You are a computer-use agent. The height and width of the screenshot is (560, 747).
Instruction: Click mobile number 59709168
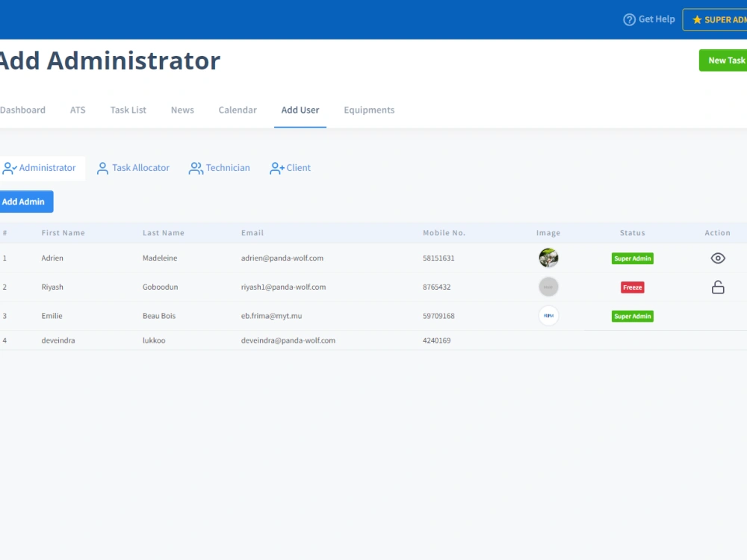(438, 316)
